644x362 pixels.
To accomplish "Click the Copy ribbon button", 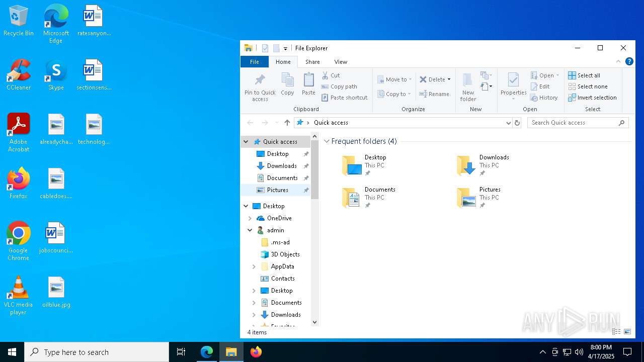I will (x=287, y=84).
